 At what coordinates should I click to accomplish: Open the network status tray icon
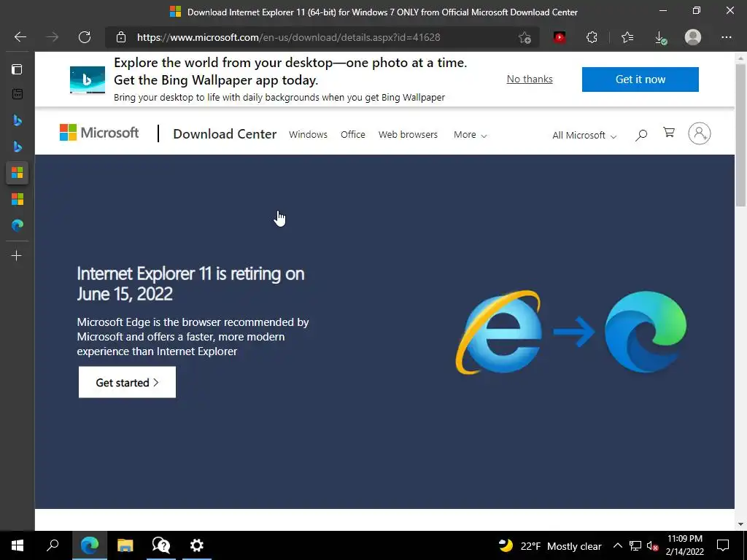(635, 545)
